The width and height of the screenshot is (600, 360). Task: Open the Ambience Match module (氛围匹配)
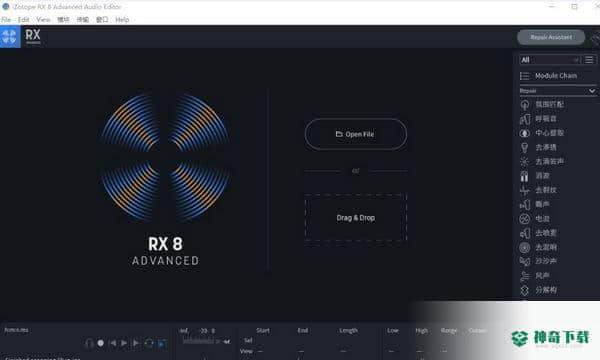click(541, 104)
